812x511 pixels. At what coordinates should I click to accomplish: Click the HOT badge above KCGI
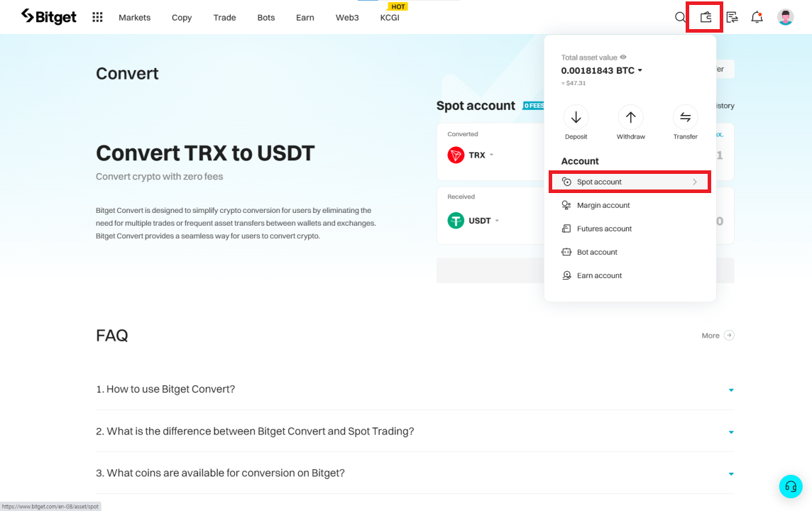point(397,6)
